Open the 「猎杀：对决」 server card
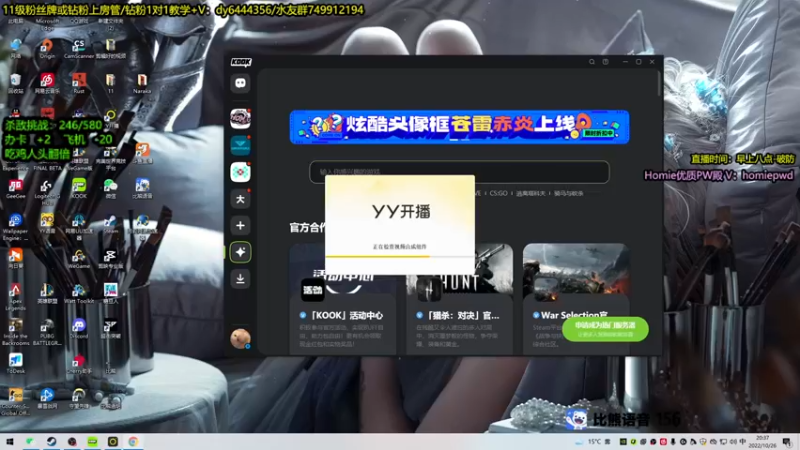This screenshot has width=800, height=450. [x=459, y=299]
